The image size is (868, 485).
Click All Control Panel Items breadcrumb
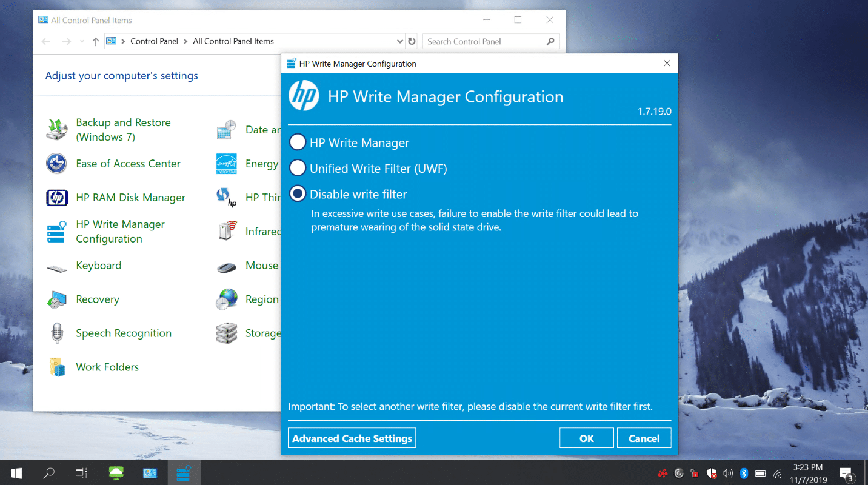click(233, 41)
